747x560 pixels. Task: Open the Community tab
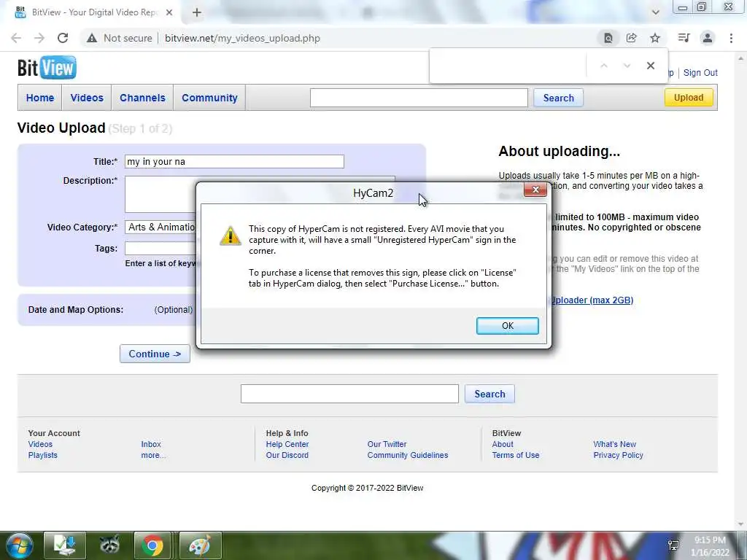209,98
